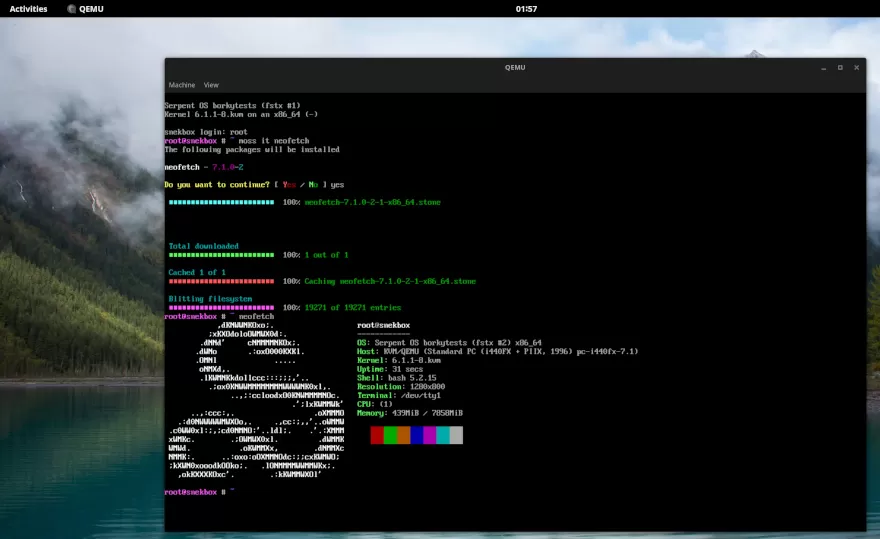
Task: Click the 'Blitting filesystem' label
Action: 210,299
